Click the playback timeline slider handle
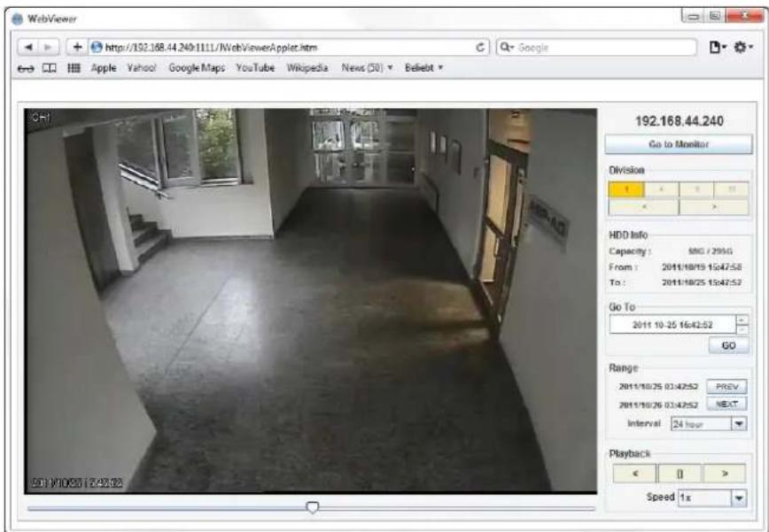 [x=313, y=507]
